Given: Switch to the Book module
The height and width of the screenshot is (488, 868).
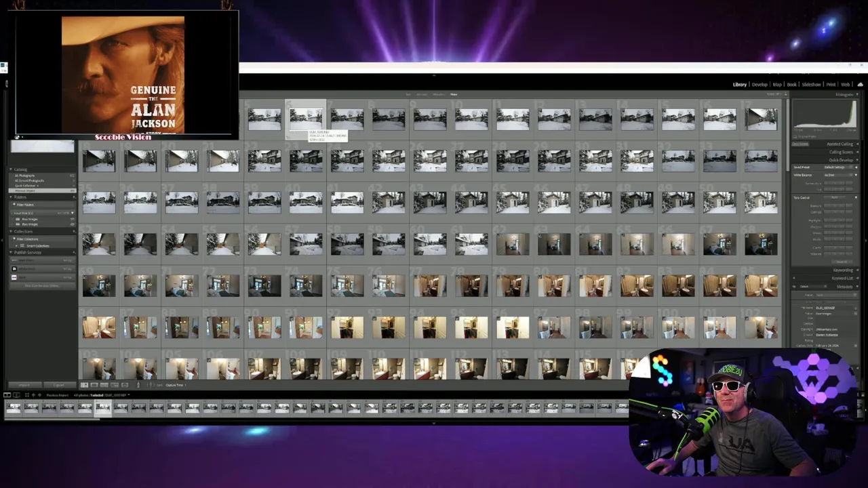Looking at the screenshot, I should [791, 85].
